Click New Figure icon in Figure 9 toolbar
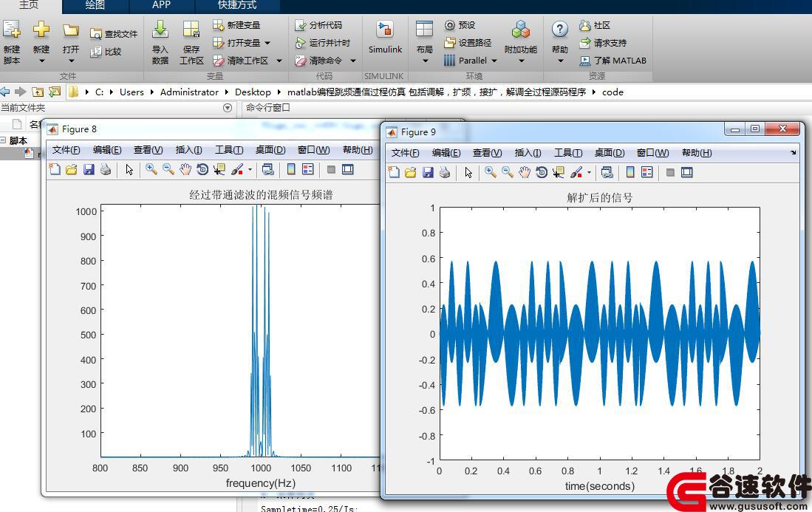 coord(394,172)
